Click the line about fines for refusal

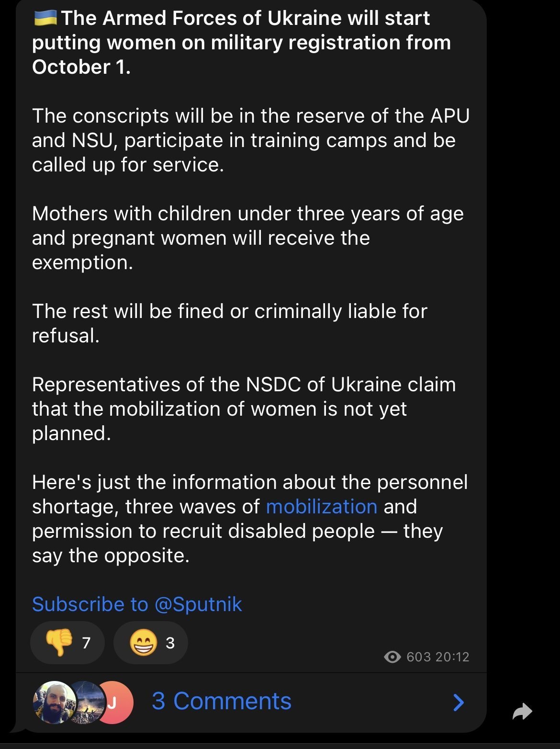tap(230, 323)
